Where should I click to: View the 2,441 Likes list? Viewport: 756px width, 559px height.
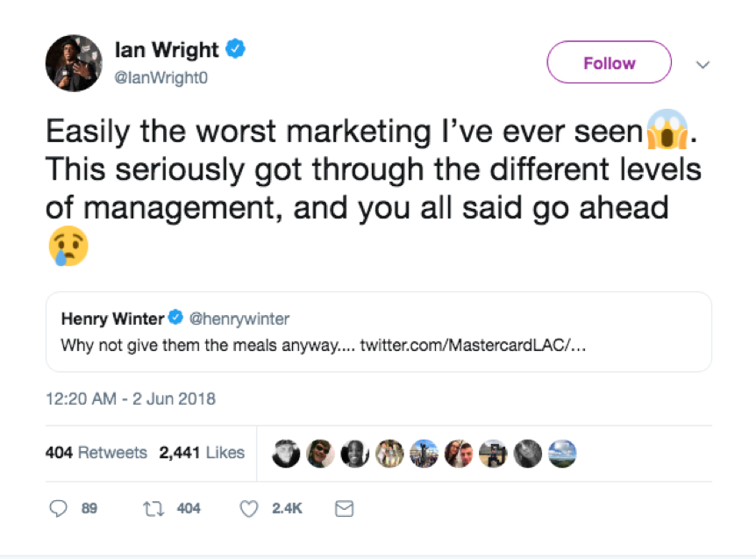tap(202, 453)
